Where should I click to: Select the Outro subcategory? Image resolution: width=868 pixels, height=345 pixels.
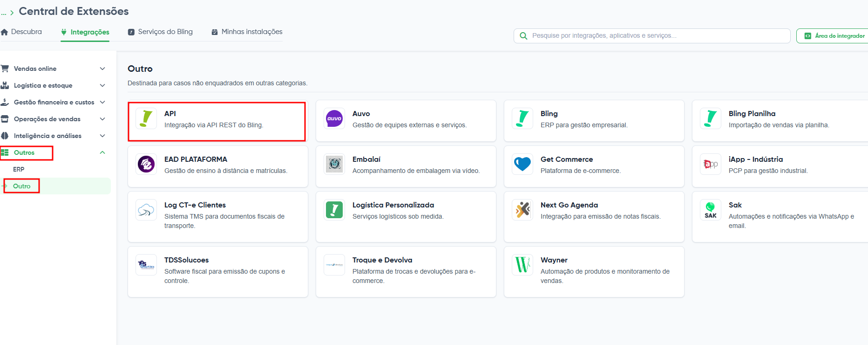pos(21,186)
